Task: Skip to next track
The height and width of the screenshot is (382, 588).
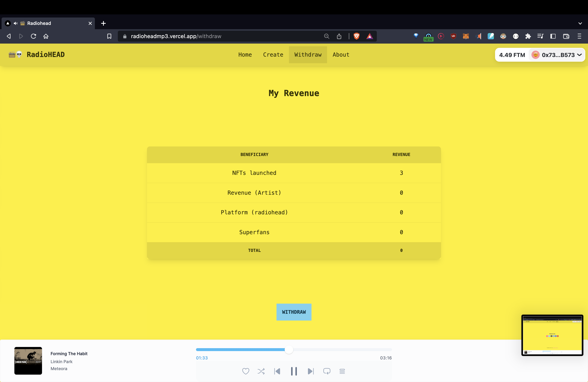Action: (311, 371)
